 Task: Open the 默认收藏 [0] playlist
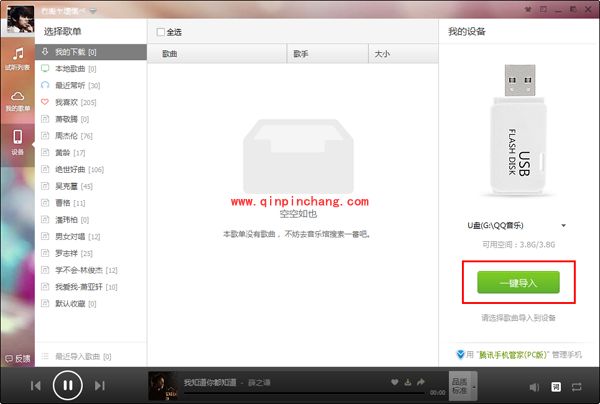click(x=91, y=304)
